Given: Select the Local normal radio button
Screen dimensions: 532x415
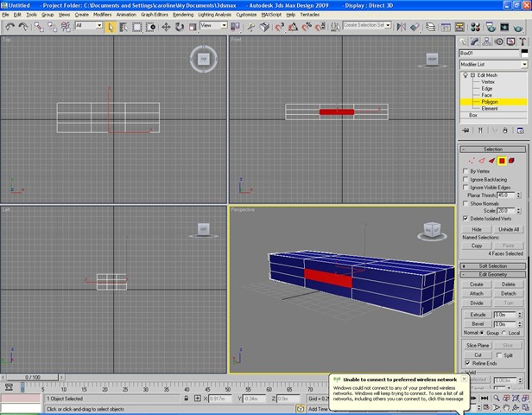Looking at the screenshot, I should [503, 333].
